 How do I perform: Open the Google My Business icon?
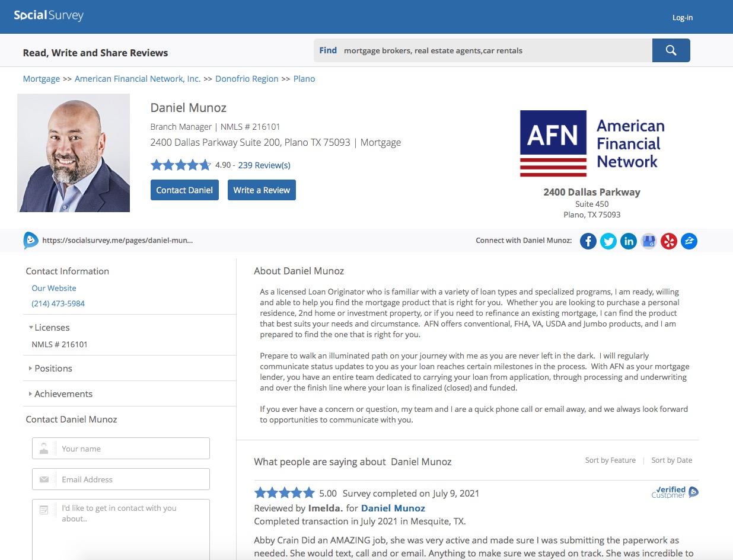tap(648, 241)
